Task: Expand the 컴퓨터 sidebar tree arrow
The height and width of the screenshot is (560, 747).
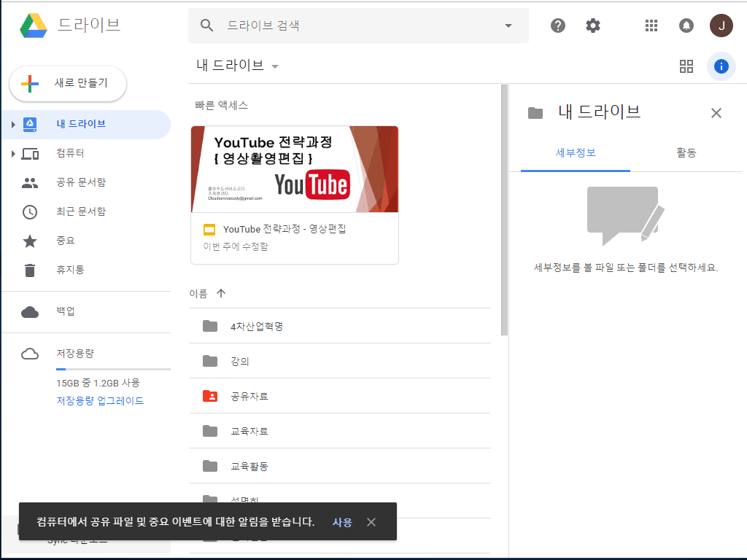Action: click(x=13, y=154)
